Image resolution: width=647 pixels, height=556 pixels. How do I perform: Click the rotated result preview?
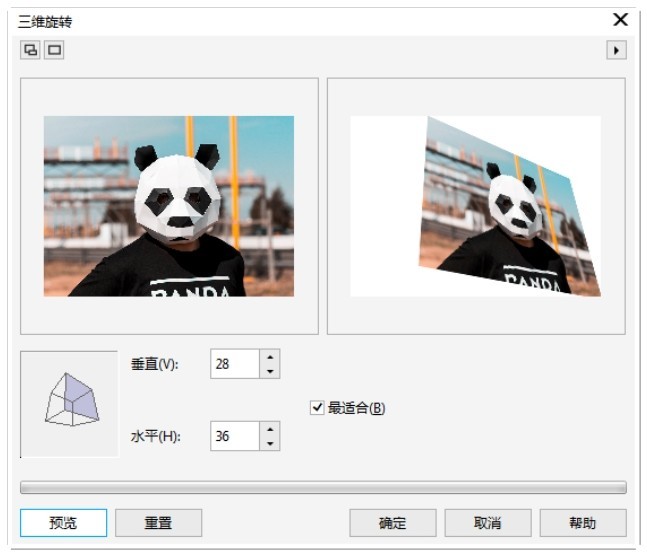coord(476,206)
